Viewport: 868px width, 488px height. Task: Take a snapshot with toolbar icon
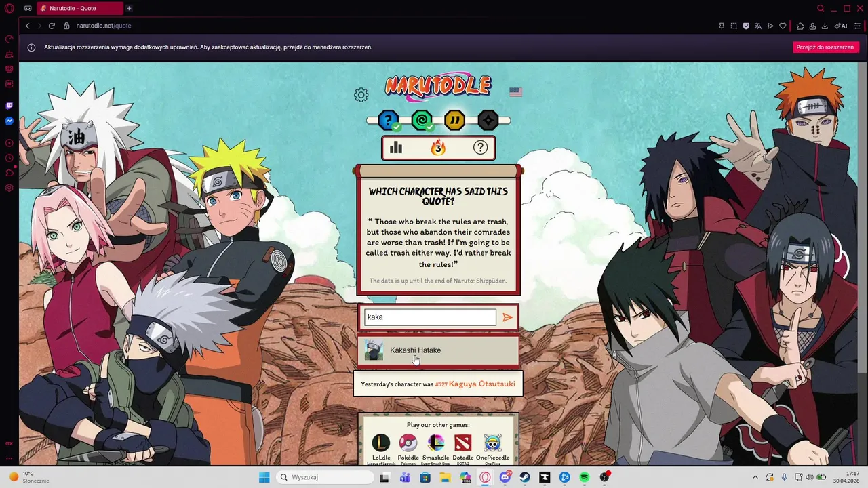click(x=734, y=26)
